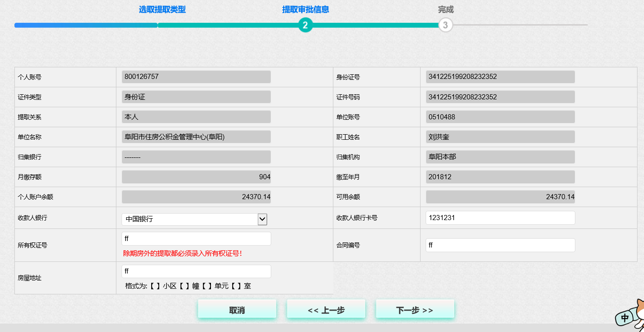Click the 完成 step label
The height and width of the screenshot is (332, 644).
click(446, 10)
